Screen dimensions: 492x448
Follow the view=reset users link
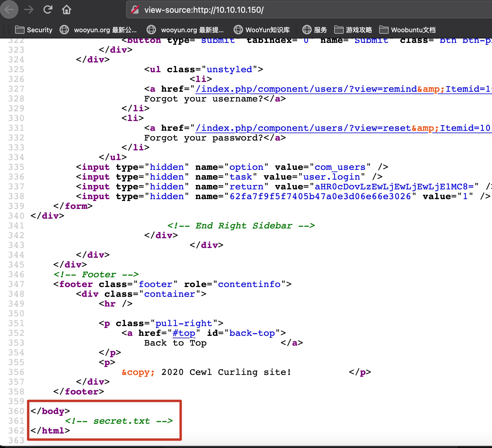coord(343,128)
